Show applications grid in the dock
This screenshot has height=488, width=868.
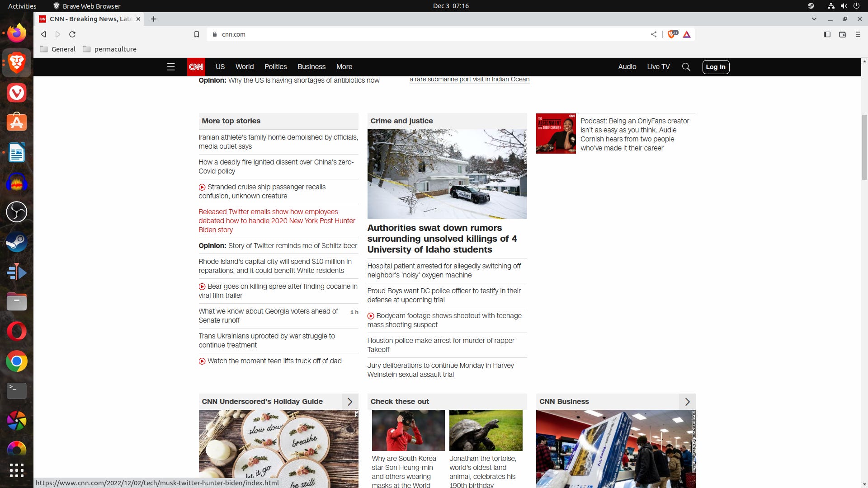[x=17, y=470]
